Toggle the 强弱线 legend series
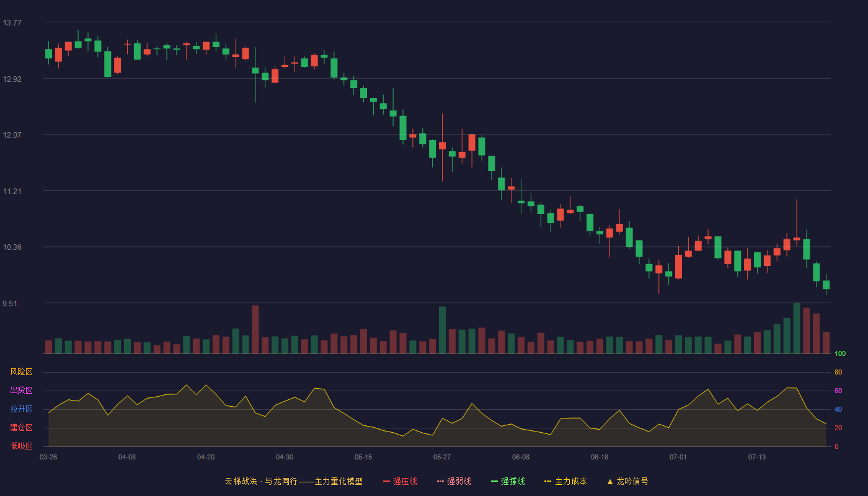Screen dimensions: 868x496 (x=454, y=481)
